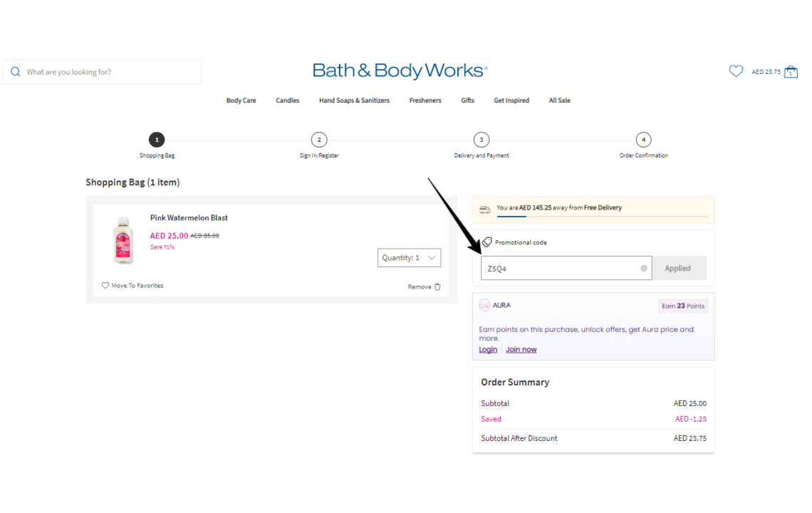Focus the promotional code field with Z5Q4
812x513 pixels.
click(566, 268)
